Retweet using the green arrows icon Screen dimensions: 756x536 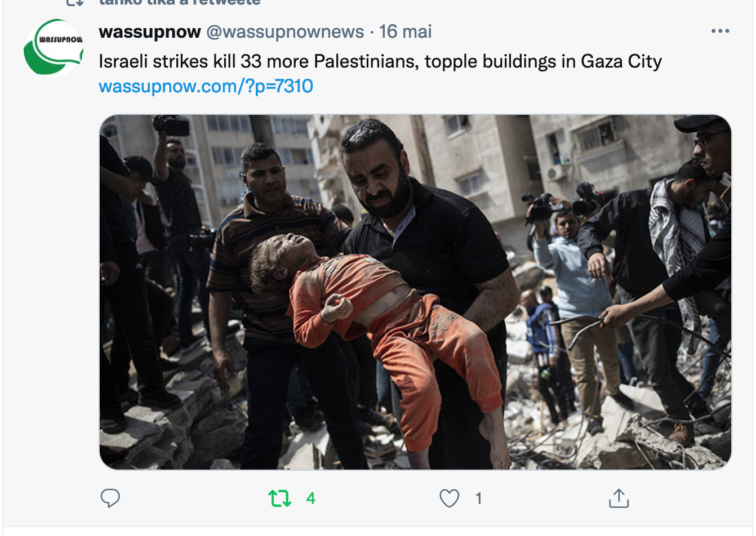(279, 498)
